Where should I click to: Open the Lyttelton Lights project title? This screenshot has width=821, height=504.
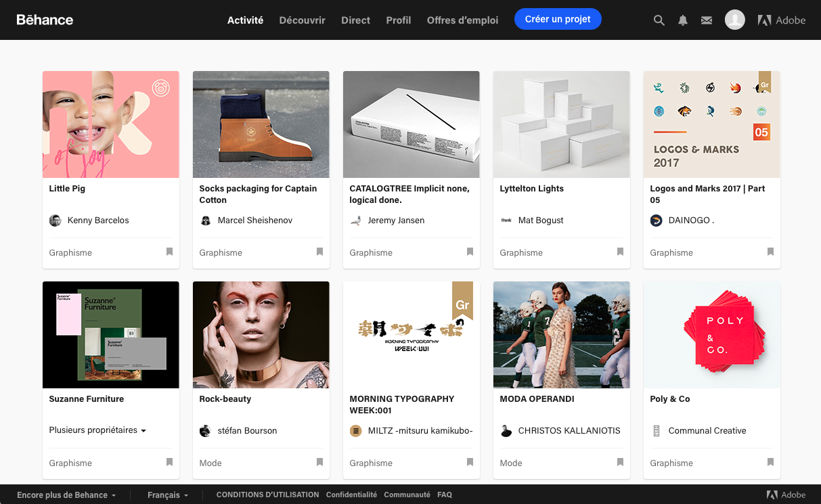(531, 189)
